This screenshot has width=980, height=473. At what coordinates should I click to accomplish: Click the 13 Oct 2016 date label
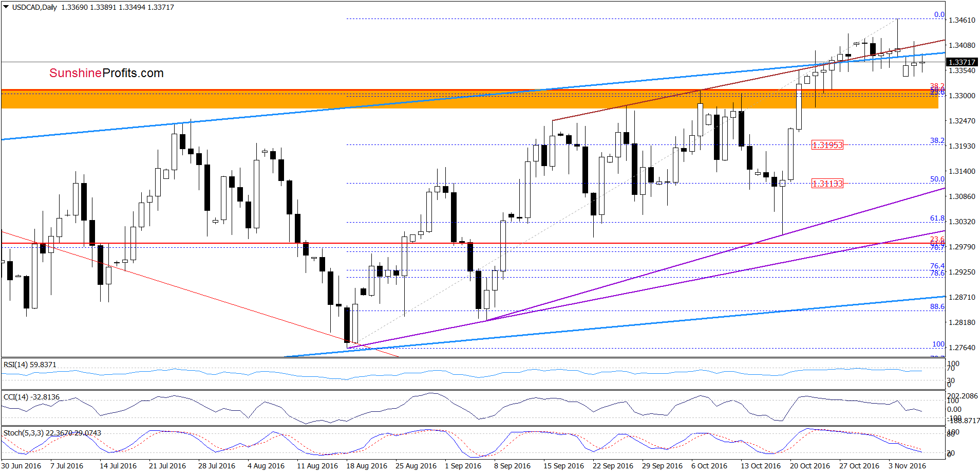point(761,466)
